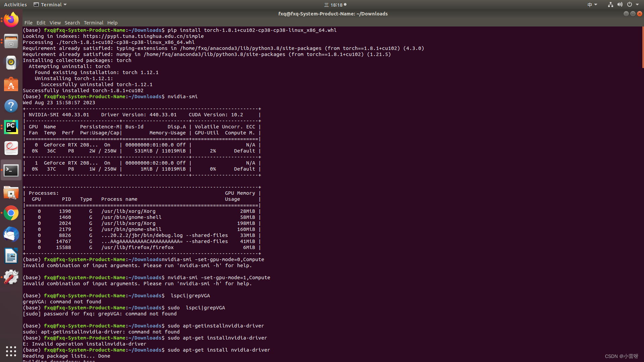This screenshot has width=644, height=362.
Task: Open the Search menu
Action: click(x=72, y=23)
